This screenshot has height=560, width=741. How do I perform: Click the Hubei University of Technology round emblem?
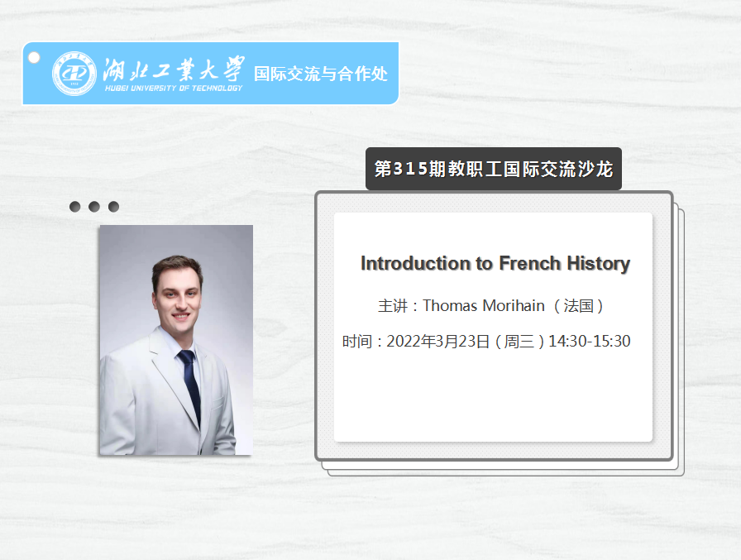pyautogui.click(x=74, y=73)
